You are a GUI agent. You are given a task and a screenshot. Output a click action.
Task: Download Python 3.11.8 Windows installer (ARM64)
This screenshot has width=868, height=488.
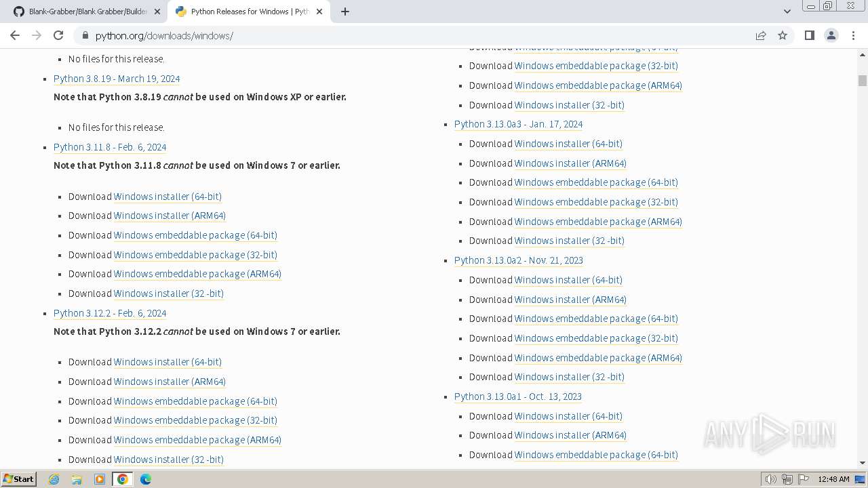[x=170, y=216]
